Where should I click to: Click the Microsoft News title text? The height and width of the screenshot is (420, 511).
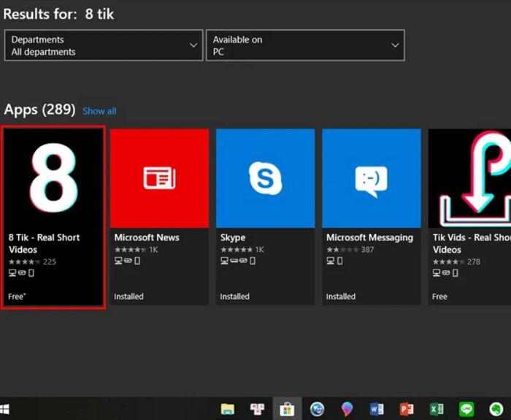[x=147, y=237]
